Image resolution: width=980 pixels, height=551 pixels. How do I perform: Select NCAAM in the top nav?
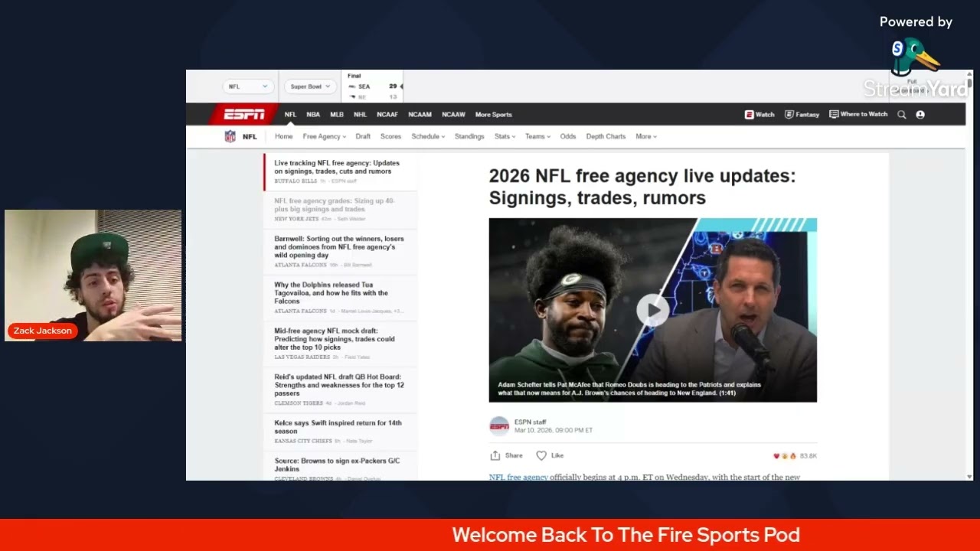[x=420, y=115]
